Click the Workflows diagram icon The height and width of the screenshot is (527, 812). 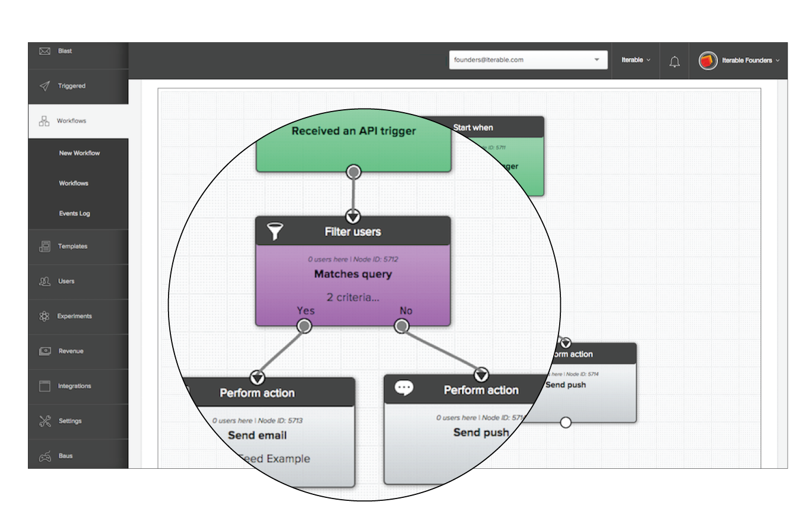click(x=44, y=121)
